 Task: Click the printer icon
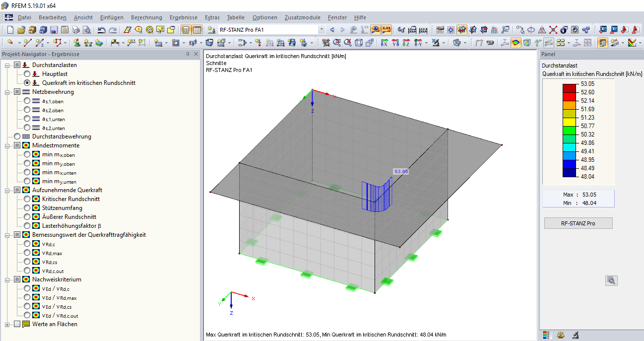tap(75, 30)
